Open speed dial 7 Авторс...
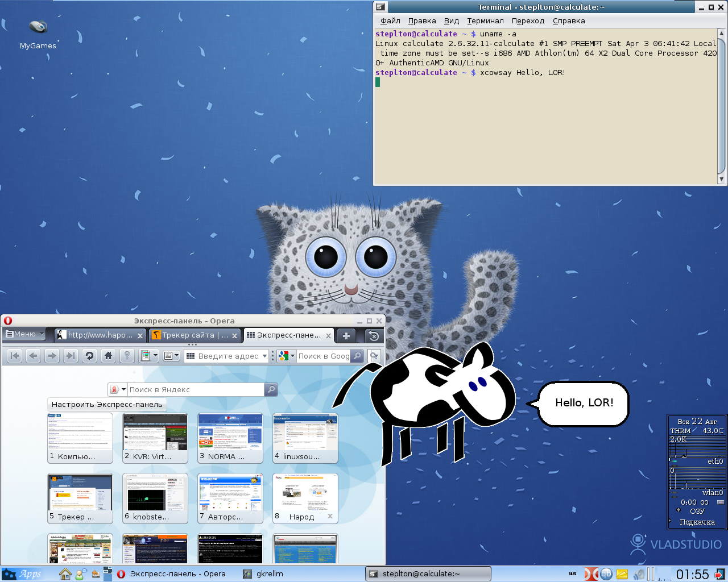 point(230,498)
